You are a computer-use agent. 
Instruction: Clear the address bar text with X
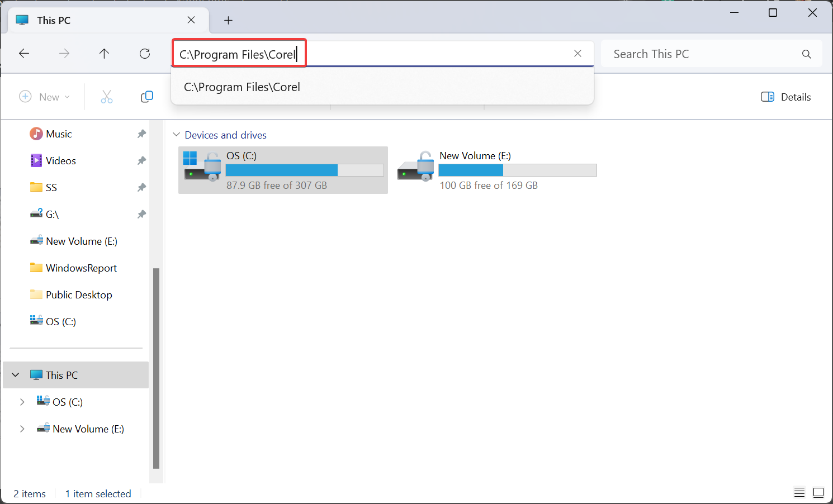578,53
